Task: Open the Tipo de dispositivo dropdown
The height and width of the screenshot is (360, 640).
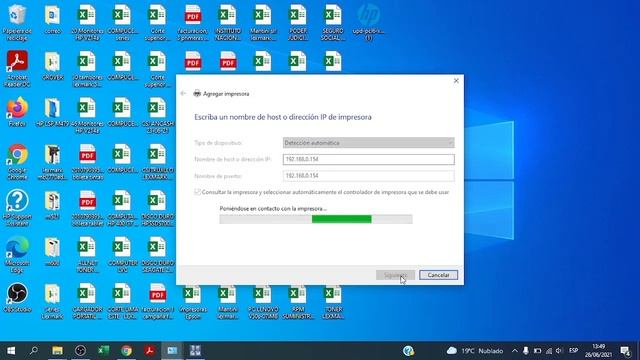Action: tap(368, 143)
